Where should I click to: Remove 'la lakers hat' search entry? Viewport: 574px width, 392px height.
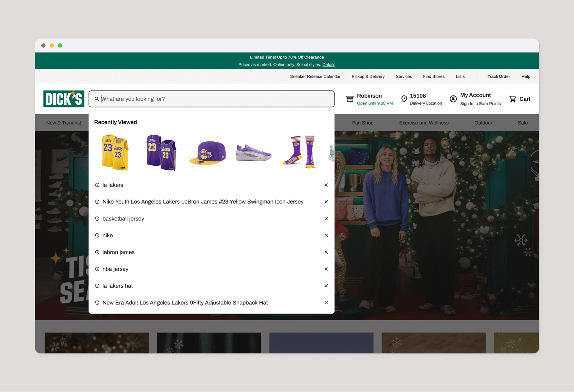(326, 286)
